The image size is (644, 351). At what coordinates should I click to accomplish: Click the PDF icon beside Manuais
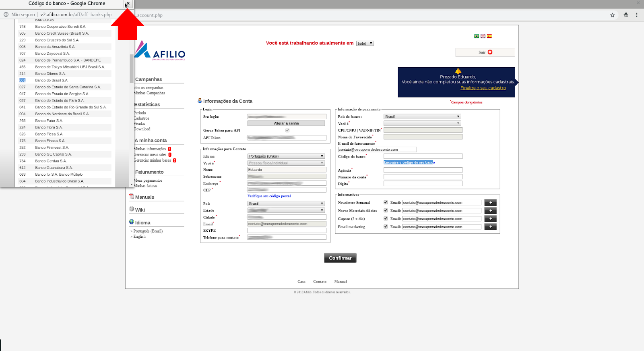point(131,197)
